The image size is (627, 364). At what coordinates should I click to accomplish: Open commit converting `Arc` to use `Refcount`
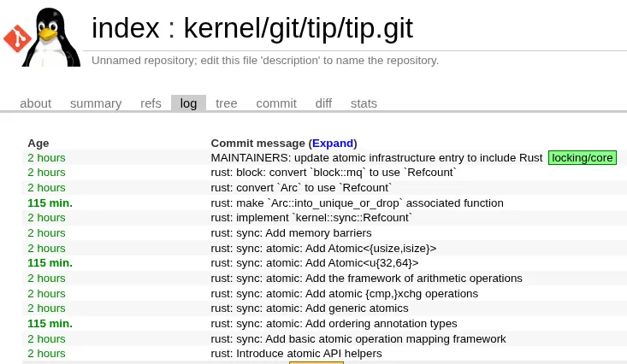coord(301,188)
